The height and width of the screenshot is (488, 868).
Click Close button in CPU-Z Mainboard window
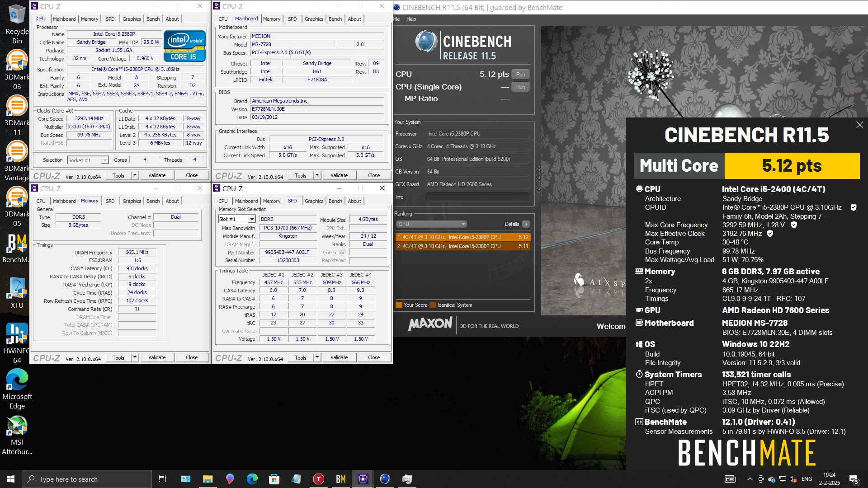click(374, 175)
